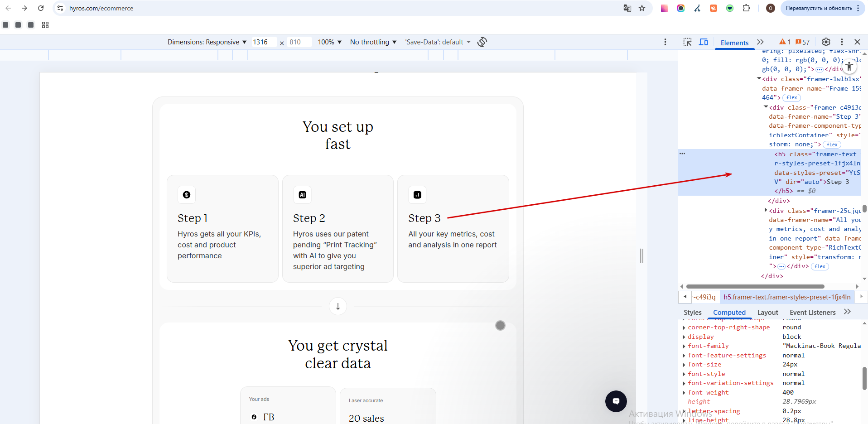
Task: Show more DevTools panels next to Elements
Action: point(760,42)
